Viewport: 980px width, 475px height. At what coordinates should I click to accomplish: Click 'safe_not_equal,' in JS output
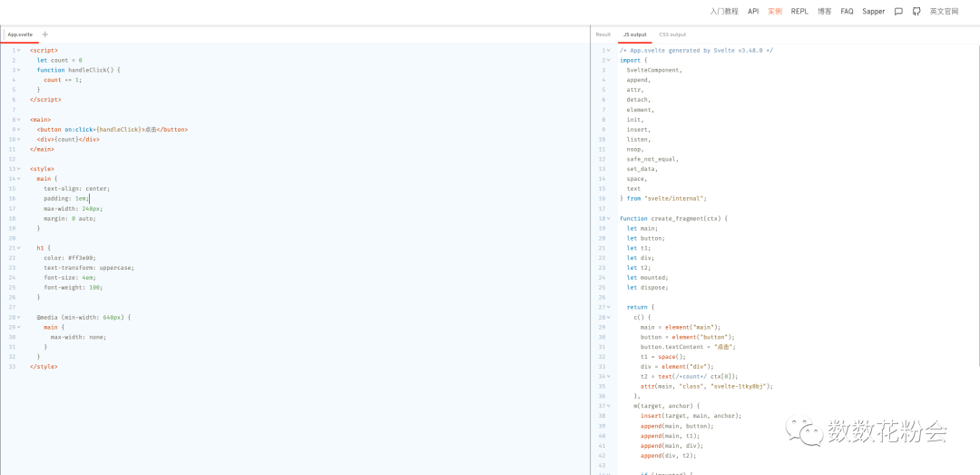652,159
